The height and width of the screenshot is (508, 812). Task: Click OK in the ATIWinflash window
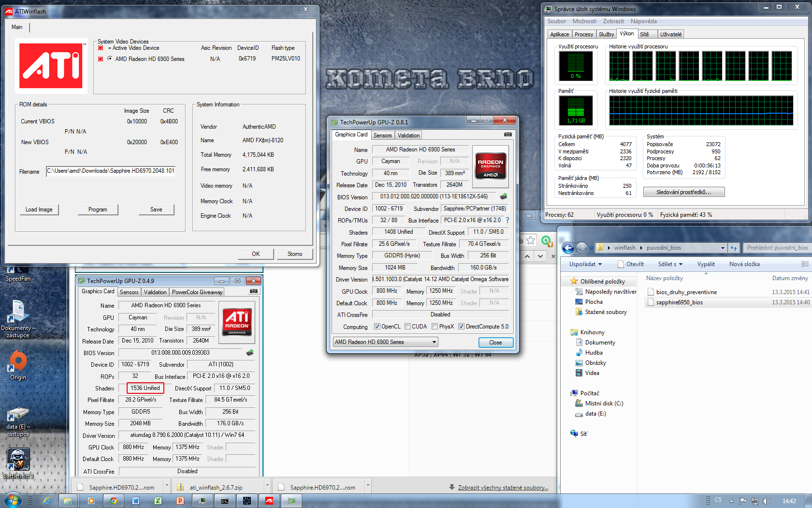coord(256,254)
